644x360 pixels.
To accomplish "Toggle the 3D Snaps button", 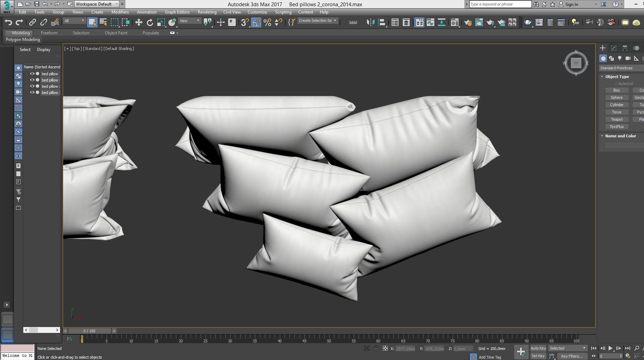I will click(x=244, y=23).
